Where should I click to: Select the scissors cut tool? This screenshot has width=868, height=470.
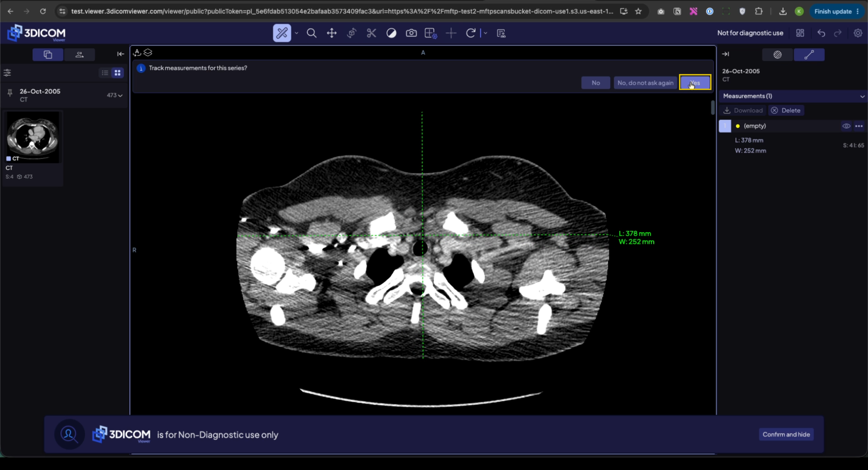coord(372,33)
